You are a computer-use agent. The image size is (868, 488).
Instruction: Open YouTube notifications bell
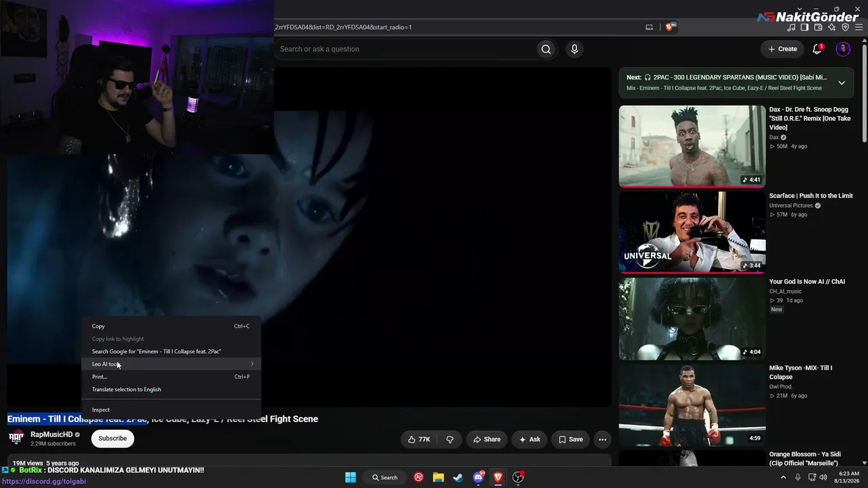817,49
